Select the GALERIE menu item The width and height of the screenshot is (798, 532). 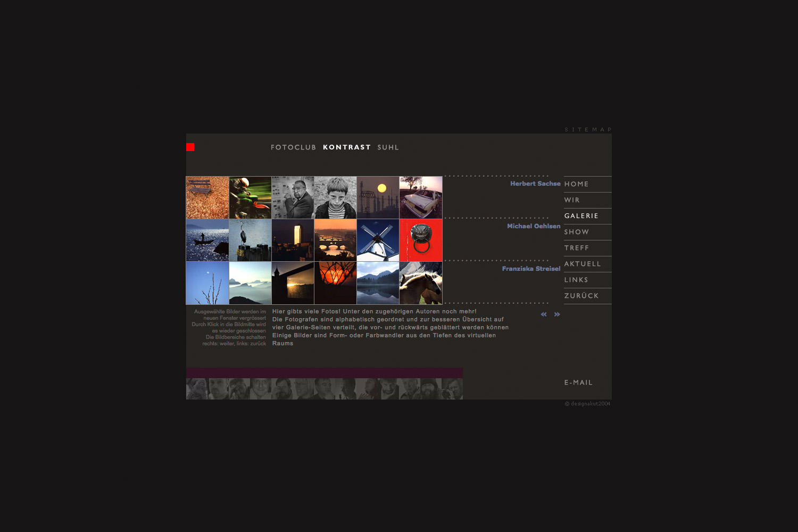581,216
